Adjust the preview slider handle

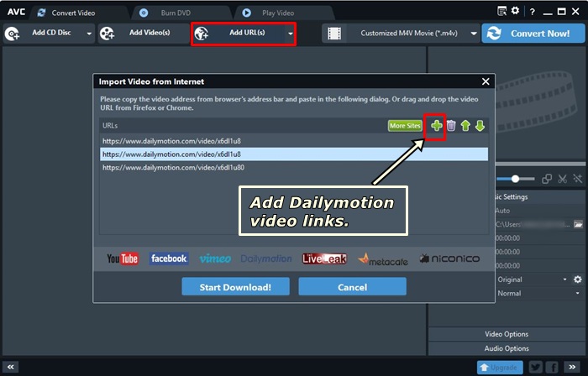point(515,179)
